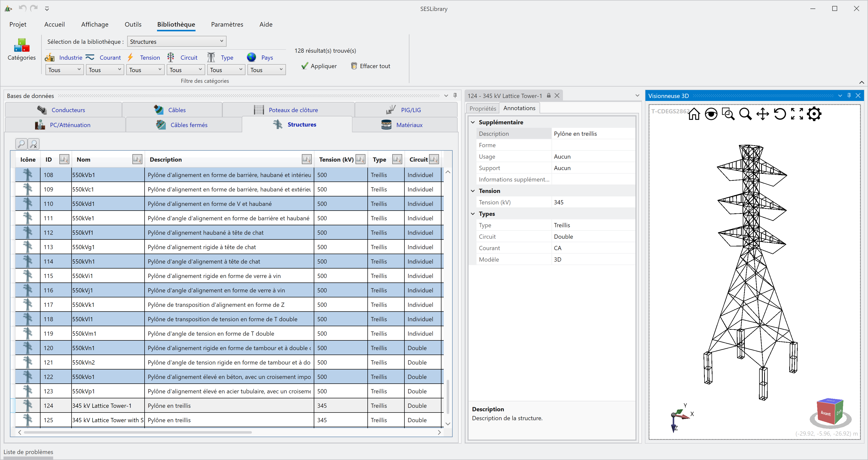Toggle the Nom column filter button
The width and height of the screenshot is (868, 460).
point(137,159)
